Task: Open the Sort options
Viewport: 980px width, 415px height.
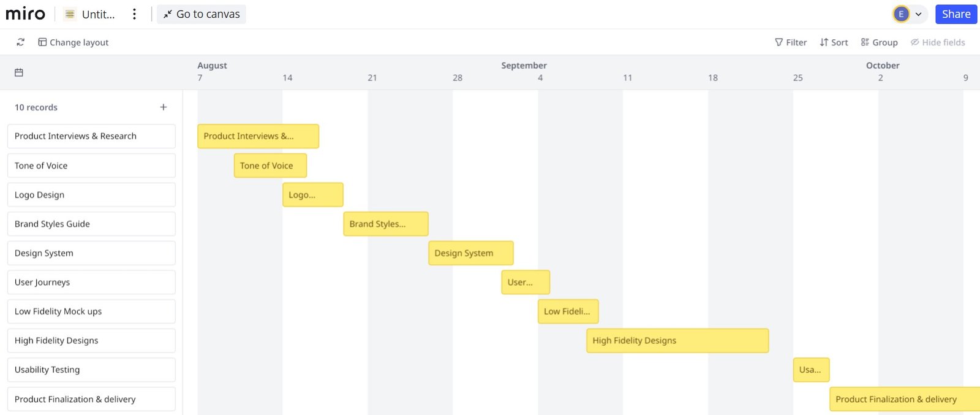Action: (834, 42)
